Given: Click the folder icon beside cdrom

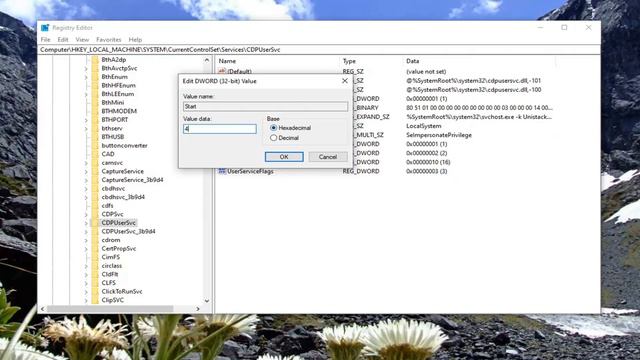Looking at the screenshot, I should coord(95,240).
